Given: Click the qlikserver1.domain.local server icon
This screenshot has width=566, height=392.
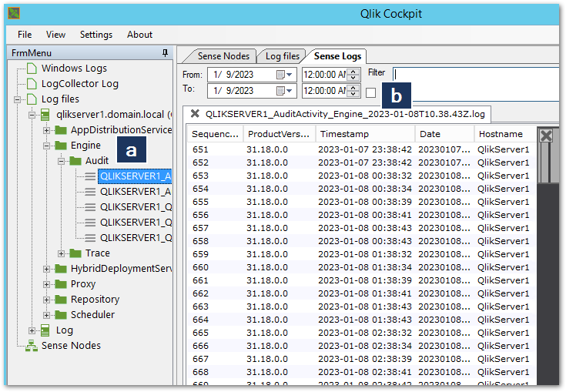Looking at the screenshot, I should [45, 115].
